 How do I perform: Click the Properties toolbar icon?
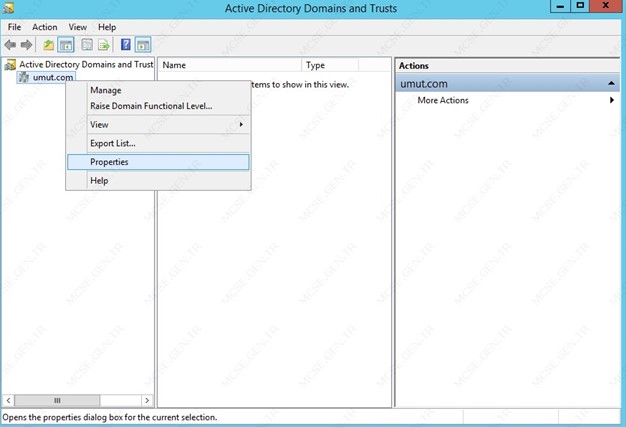click(x=87, y=45)
